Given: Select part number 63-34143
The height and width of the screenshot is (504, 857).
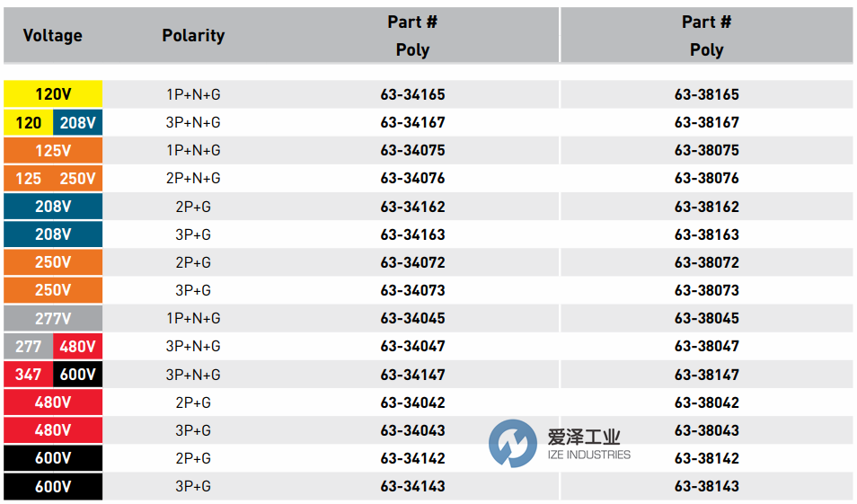Looking at the screenshot, I should 412,486.
